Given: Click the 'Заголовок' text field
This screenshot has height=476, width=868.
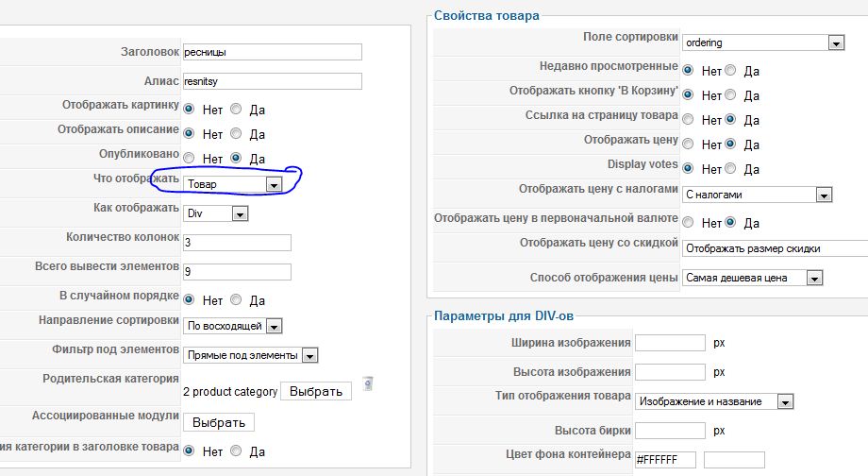Looking at the screenshot, I should 272,52.
